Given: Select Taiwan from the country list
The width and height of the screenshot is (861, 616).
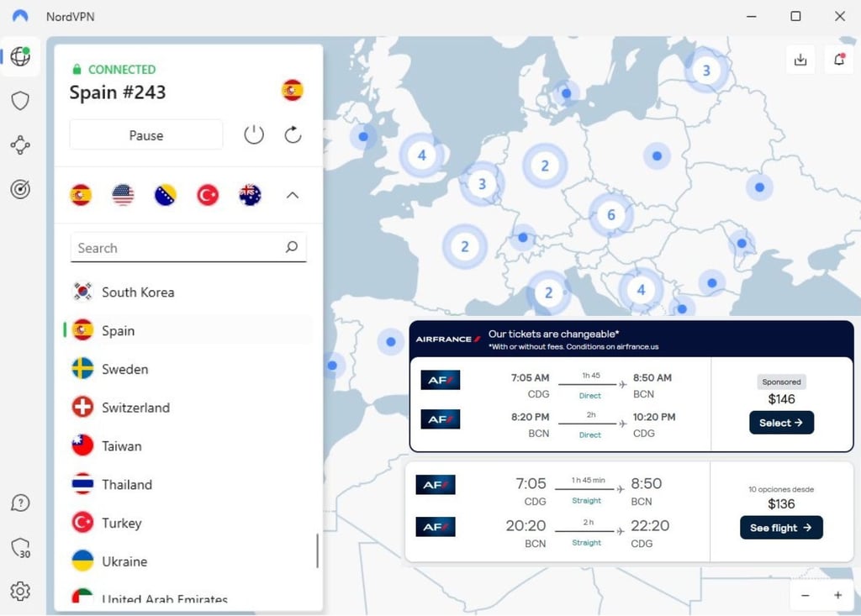Looking at the screenshot, I should click(188, 445).
